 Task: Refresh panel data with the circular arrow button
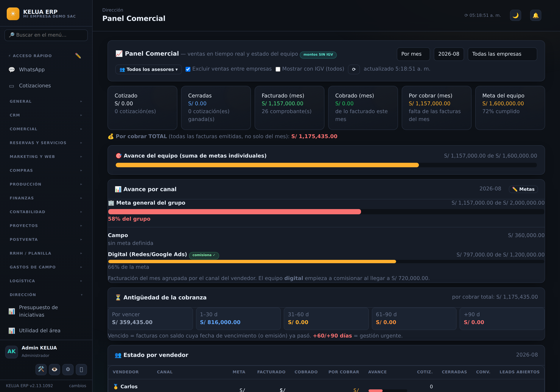coord(354,69)
